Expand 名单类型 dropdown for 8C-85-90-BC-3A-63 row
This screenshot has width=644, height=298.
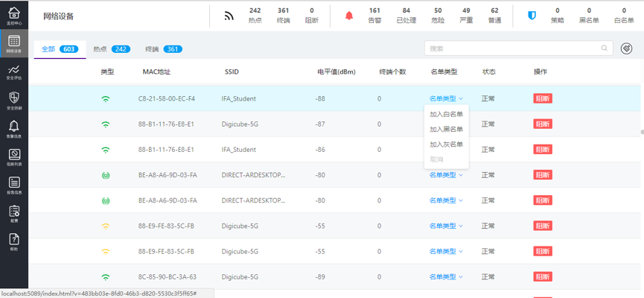(446, 276)
